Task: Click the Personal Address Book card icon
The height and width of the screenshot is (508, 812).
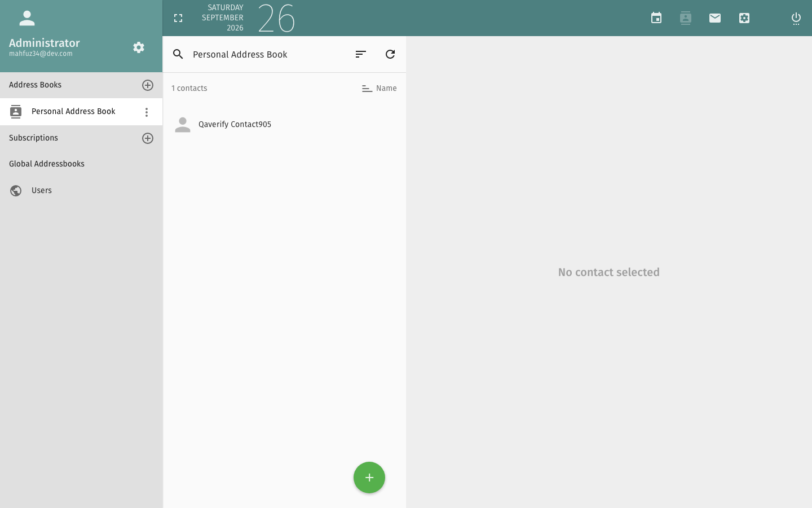Action: [16, 112]
